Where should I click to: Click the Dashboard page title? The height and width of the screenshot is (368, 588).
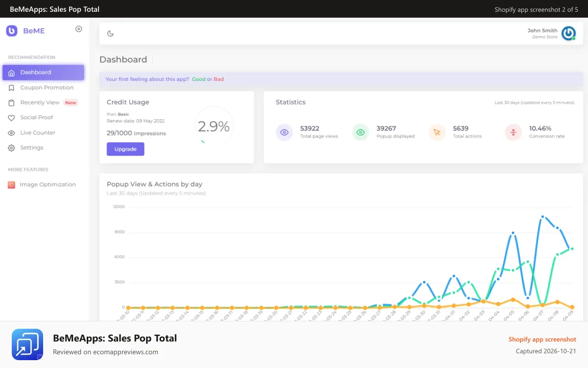123,60
